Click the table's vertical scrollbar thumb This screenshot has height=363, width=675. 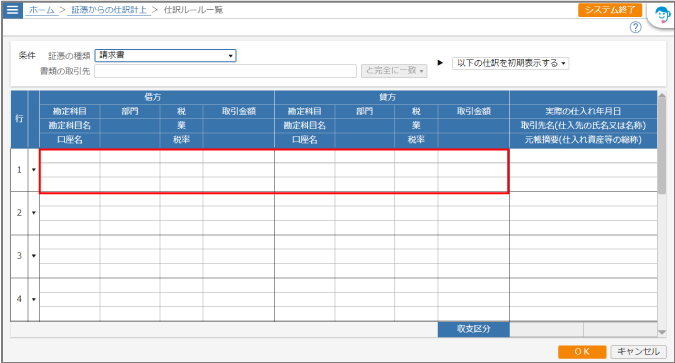click(x=662, y=146)
